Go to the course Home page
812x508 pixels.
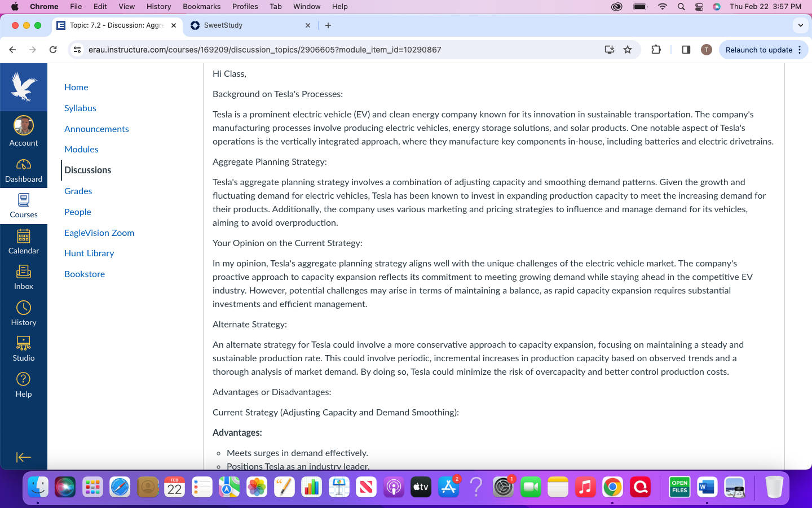(76, 87)
